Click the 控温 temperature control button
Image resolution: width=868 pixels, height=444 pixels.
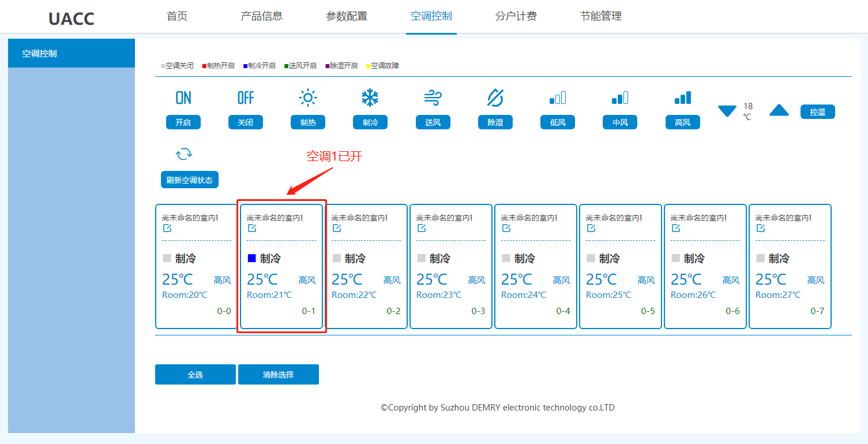[817, 111]
